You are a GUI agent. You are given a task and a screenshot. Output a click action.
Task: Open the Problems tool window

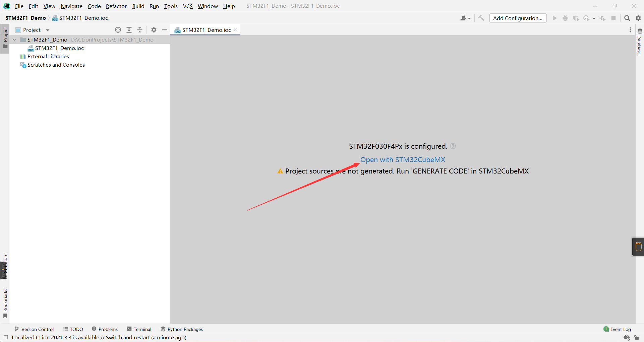[x=105, y=329]
